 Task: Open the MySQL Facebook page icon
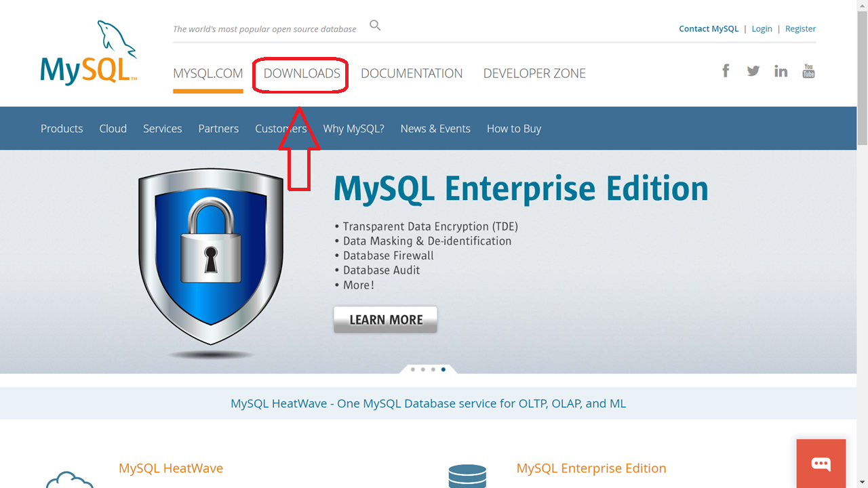pyautogui.click(x=726, y=70)
